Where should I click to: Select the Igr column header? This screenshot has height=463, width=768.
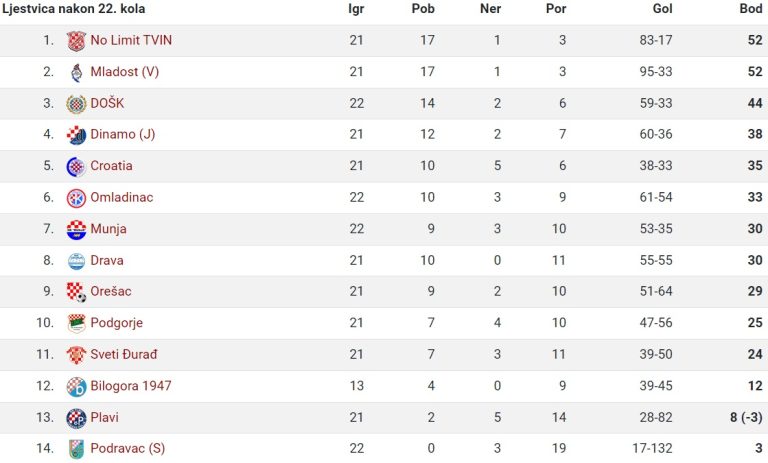pos(356,9)
